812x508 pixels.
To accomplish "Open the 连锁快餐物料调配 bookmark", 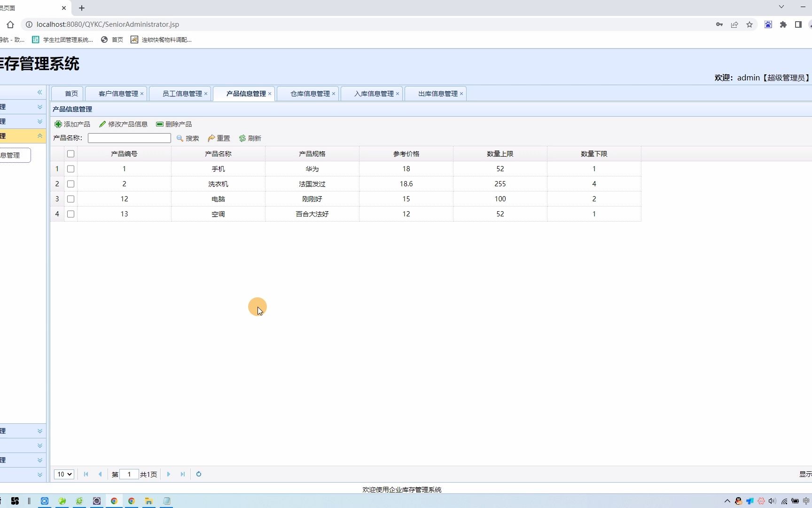I will point(161,40).
